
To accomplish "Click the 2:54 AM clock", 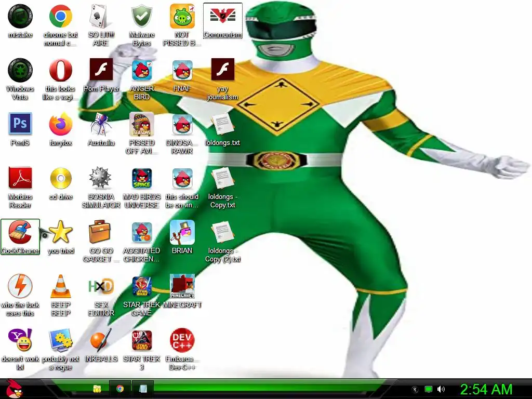I will point(486,390).
